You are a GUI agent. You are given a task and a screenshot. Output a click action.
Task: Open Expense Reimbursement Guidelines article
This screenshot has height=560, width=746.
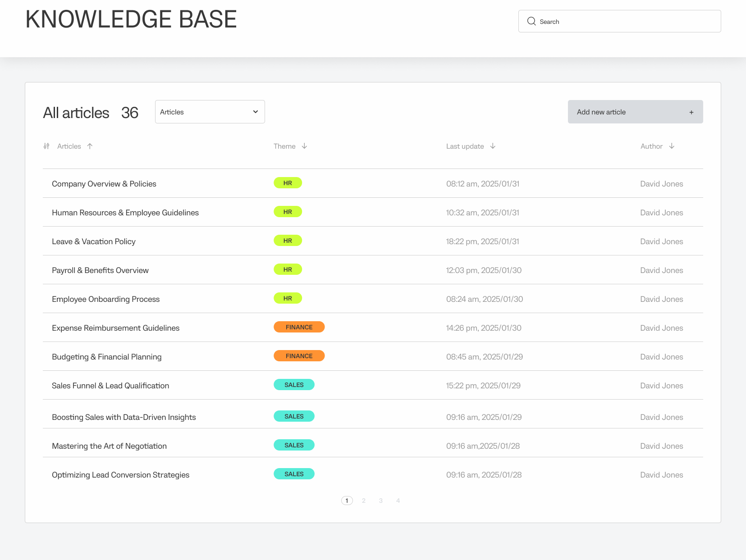[x=115, y=328]
